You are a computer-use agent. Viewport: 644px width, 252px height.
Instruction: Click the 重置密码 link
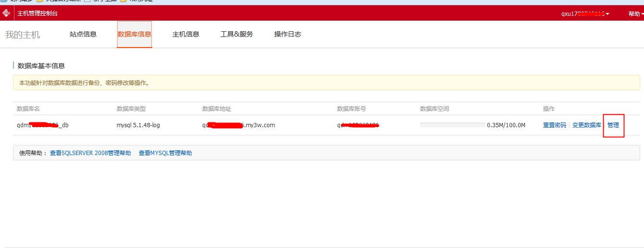click(x=554, y=125)
